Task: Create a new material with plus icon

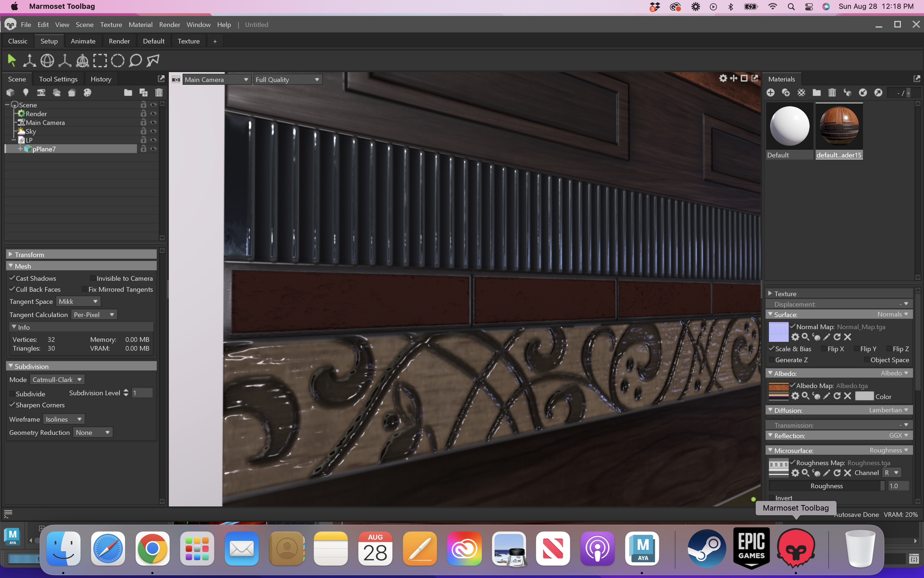Action: pyautogui.click(x=770, y=92)
